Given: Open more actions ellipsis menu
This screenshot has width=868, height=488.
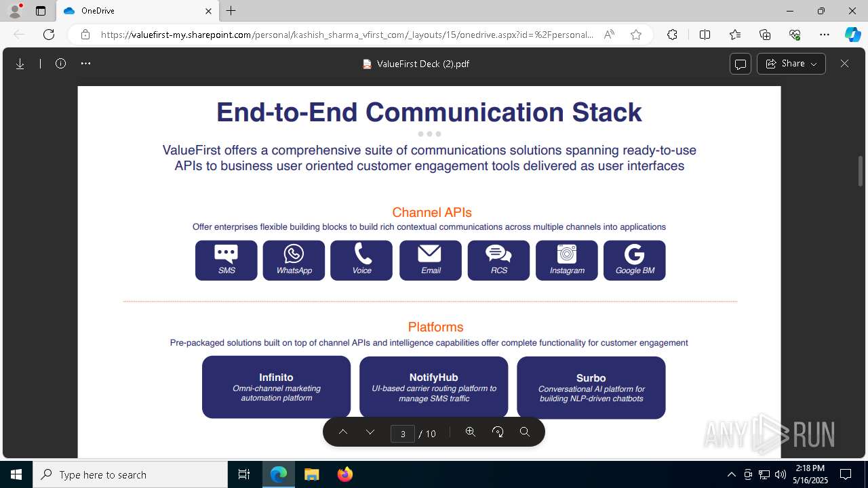Looking at the screenshot, I should pos(85,64).
